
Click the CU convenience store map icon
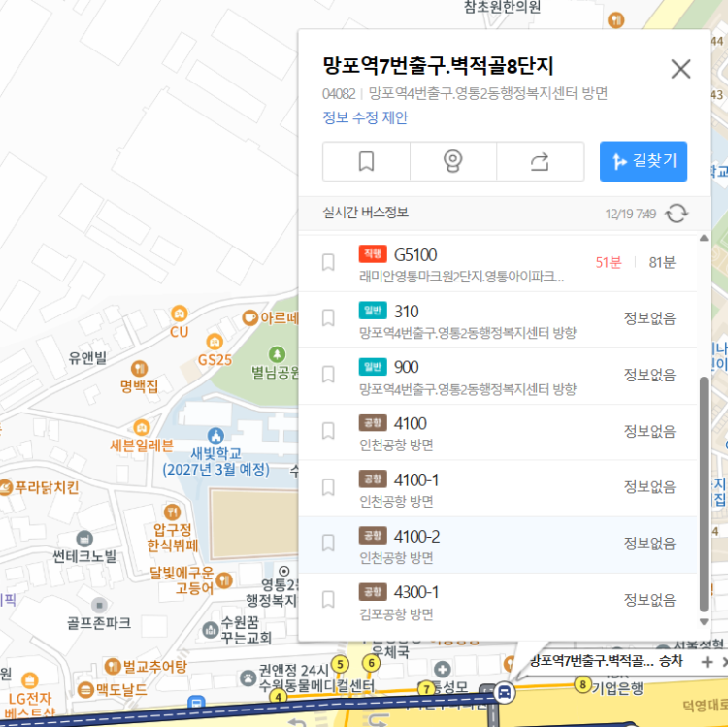click(179, 314)
